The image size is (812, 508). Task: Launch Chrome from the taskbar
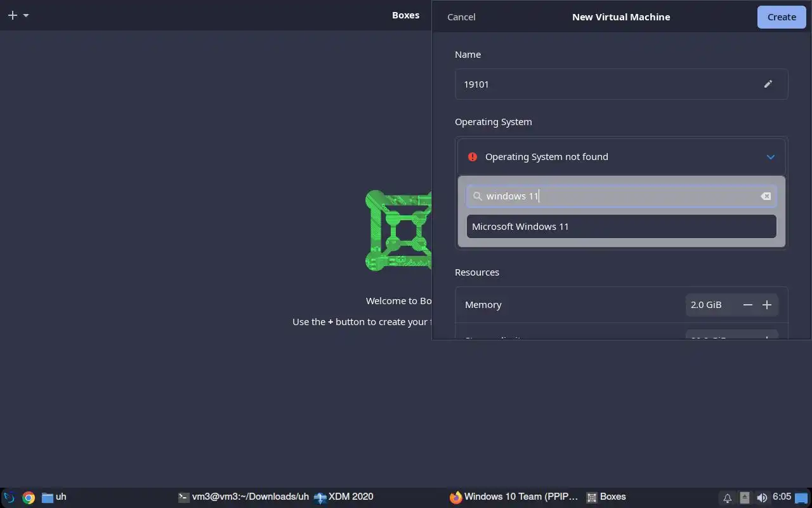29,497
